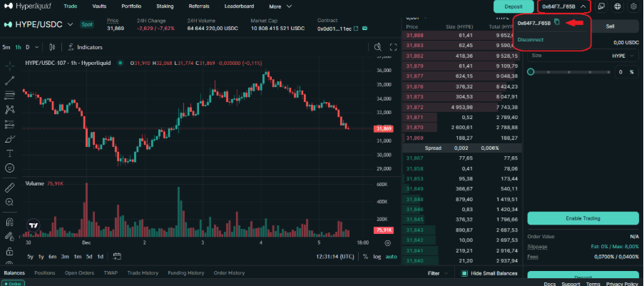Screen dimensions: 644x286
Task: Toggle magnet mode on chart
Action: (x=9, y=222)
